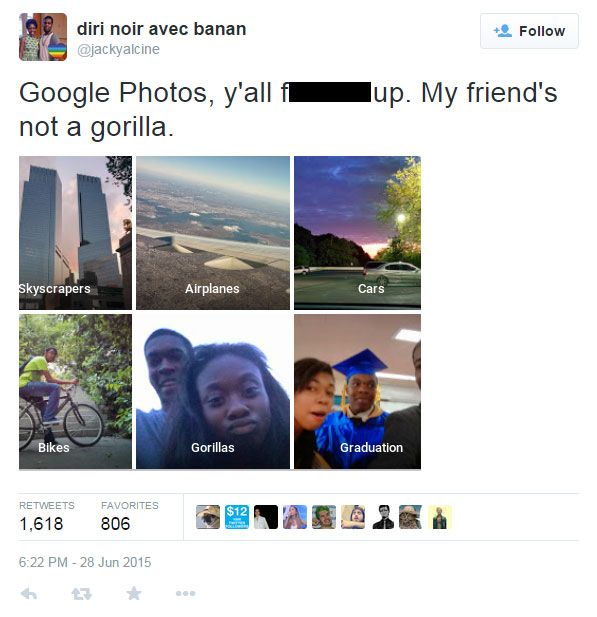Open the $12 blue avatar in retweeters

[237, 517]
